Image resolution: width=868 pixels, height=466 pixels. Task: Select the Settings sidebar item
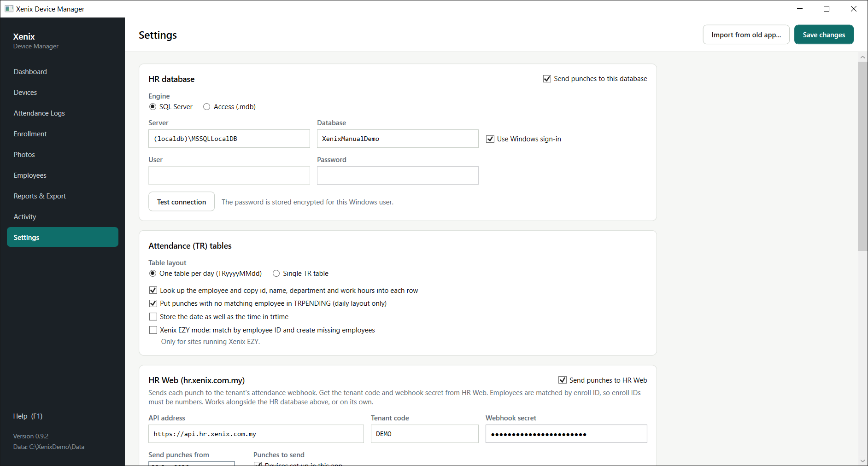(x=63, y=237)
